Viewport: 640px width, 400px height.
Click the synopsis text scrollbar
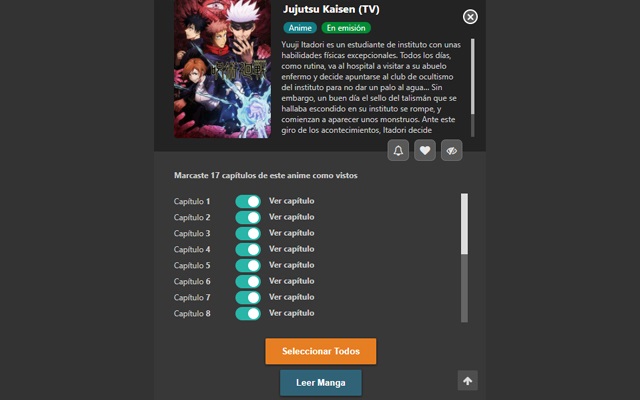473,88
